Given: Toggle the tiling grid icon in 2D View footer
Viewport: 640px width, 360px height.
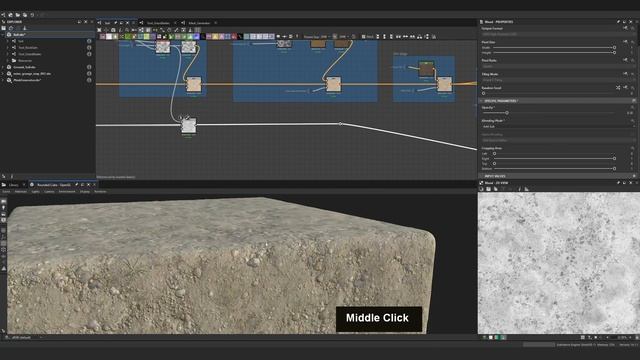Looking at the screenshot, I should pos(582,338).
